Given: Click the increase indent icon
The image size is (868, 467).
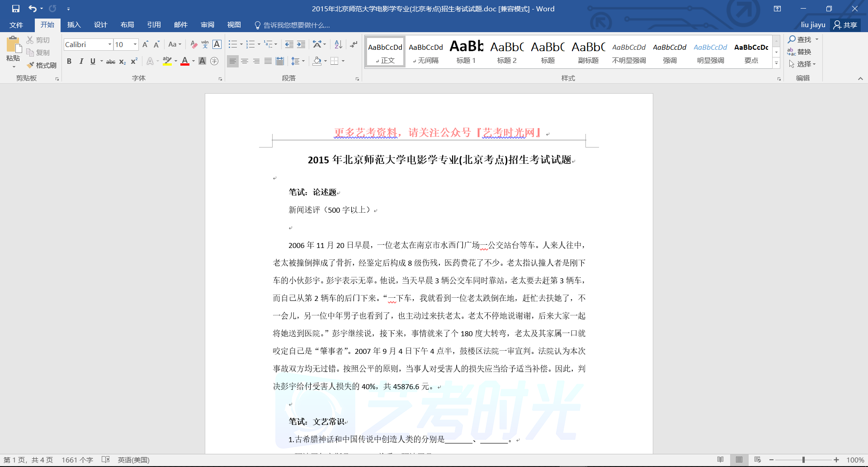Looking at the screenshot, I should click(301, 44).
